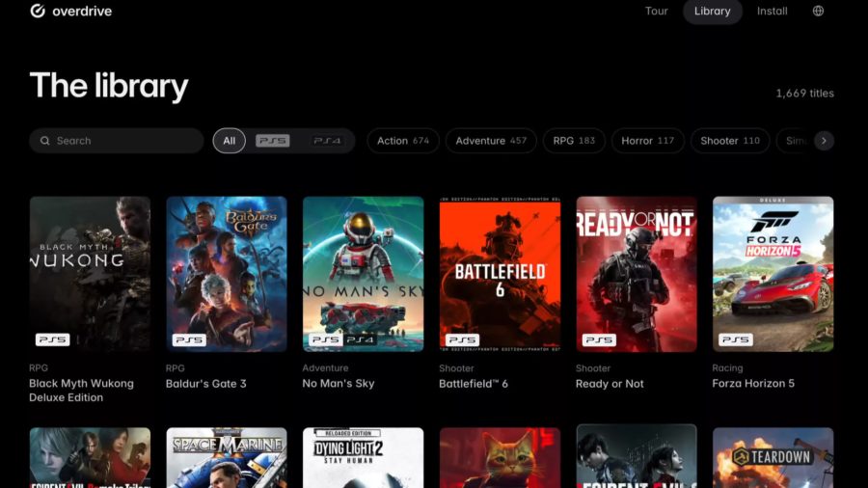Image resolution: width=868 pixels, height=488 pixels.
Task: Toggle the Shooter genre filter
Action: coord(730,141)
